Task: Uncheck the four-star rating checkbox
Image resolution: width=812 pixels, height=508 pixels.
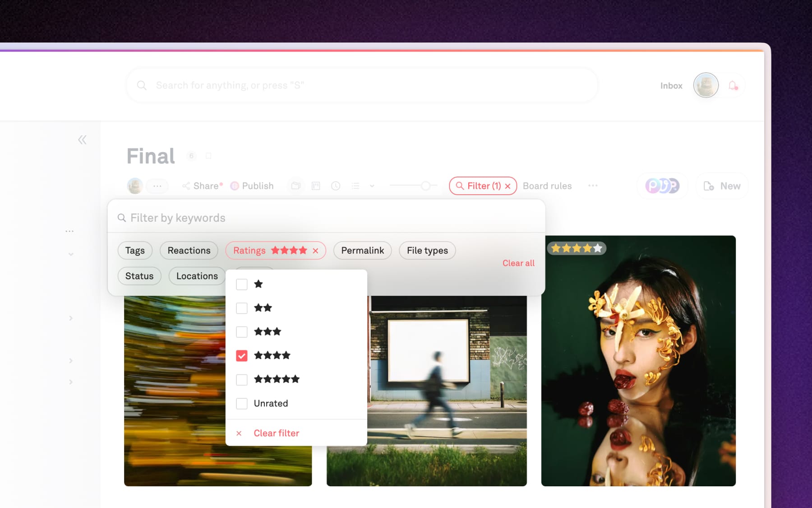Action: pos(242,356)
